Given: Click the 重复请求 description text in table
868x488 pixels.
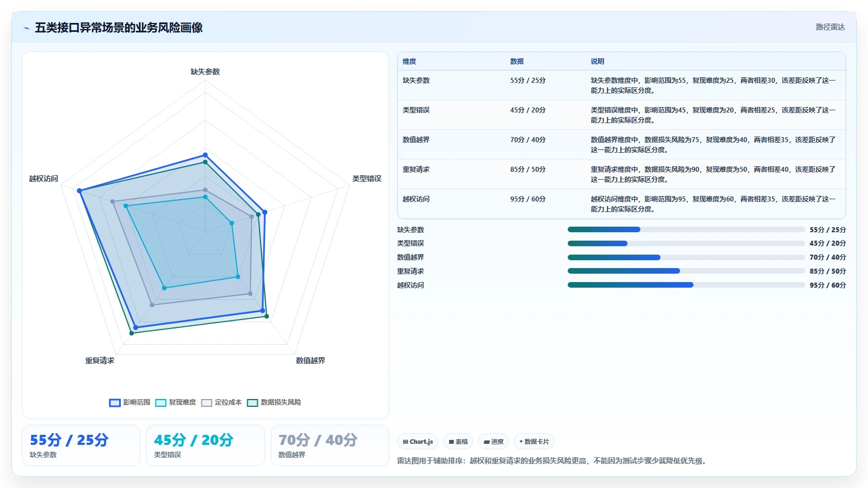Looking at the screenshot, I should (713, 175).
